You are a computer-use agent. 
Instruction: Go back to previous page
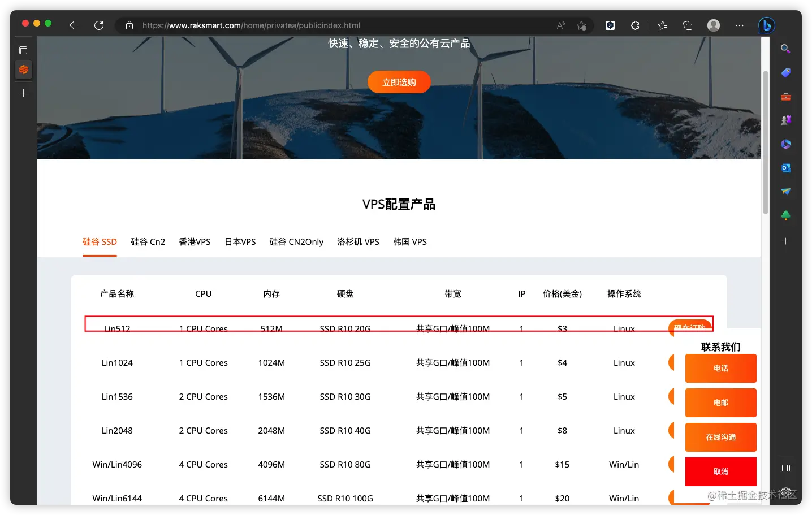click(x=74, y=25)
